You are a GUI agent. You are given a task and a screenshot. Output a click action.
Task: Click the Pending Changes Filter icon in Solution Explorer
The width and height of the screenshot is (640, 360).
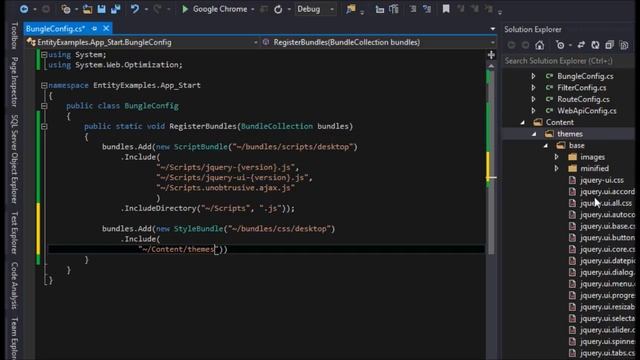click(x=560, y=45)
